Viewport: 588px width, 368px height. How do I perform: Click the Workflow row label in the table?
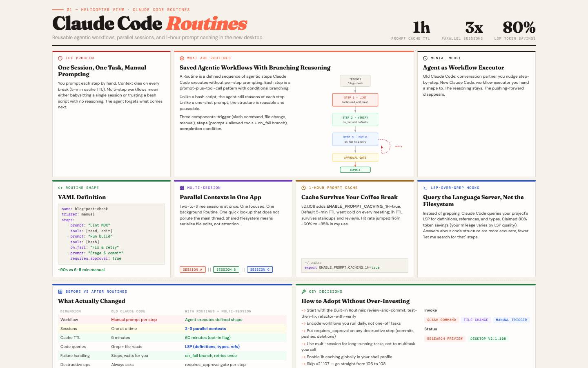69,320
